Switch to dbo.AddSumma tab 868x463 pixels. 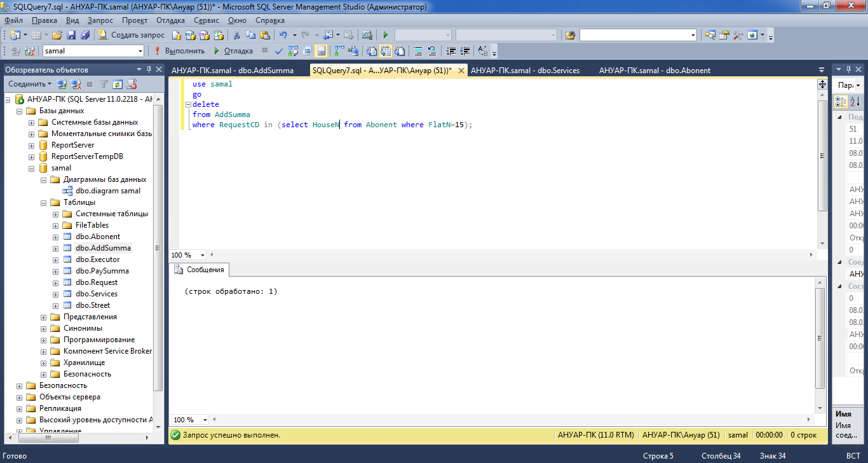pyautogui.click(x=233, y=71)
